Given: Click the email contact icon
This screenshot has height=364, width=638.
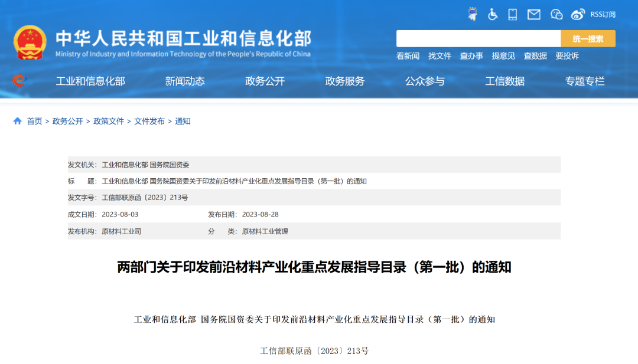Looking at the screenshot, I should click(533, 14).
